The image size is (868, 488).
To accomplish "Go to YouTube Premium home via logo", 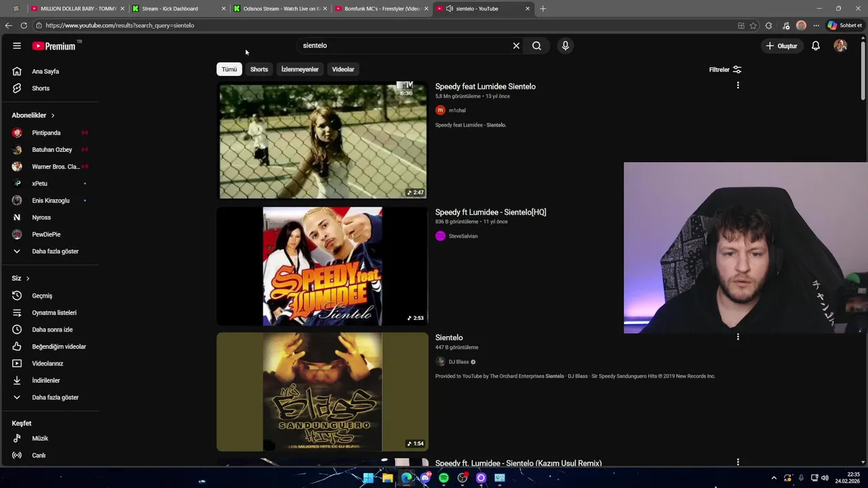I will 54,46.
